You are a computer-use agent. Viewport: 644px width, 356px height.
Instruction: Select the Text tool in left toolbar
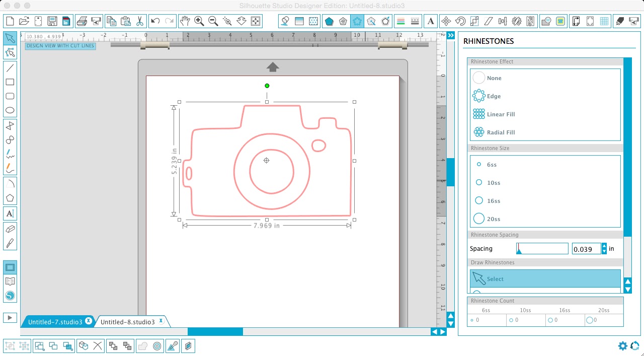coord(10,213)
